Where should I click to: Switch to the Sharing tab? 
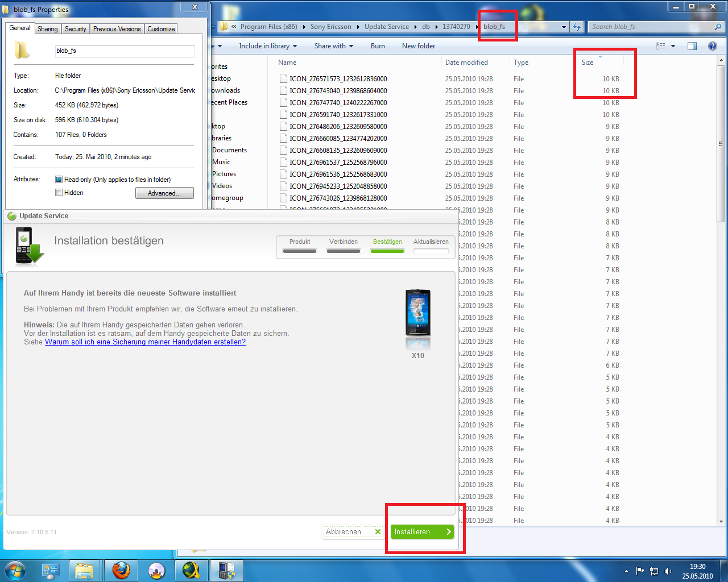point(48,29)
